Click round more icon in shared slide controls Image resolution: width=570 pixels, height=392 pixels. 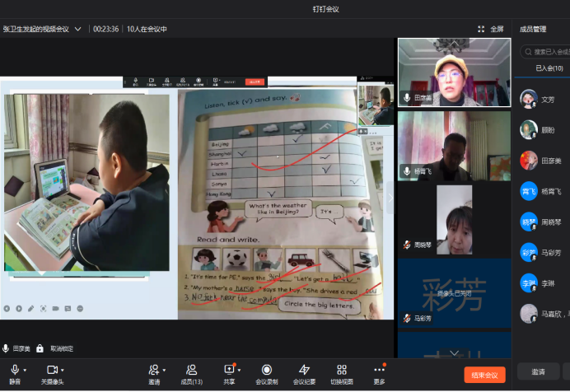click(x=80, y=309)
